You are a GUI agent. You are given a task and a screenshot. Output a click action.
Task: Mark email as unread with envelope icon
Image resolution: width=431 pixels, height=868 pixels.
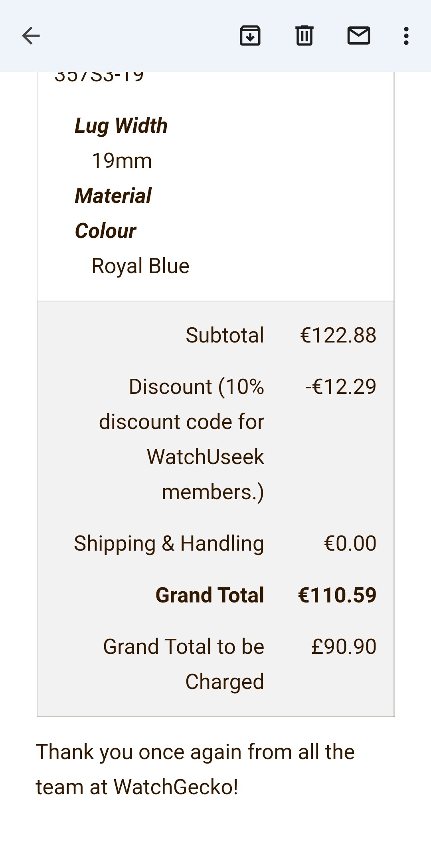[359, 36]
